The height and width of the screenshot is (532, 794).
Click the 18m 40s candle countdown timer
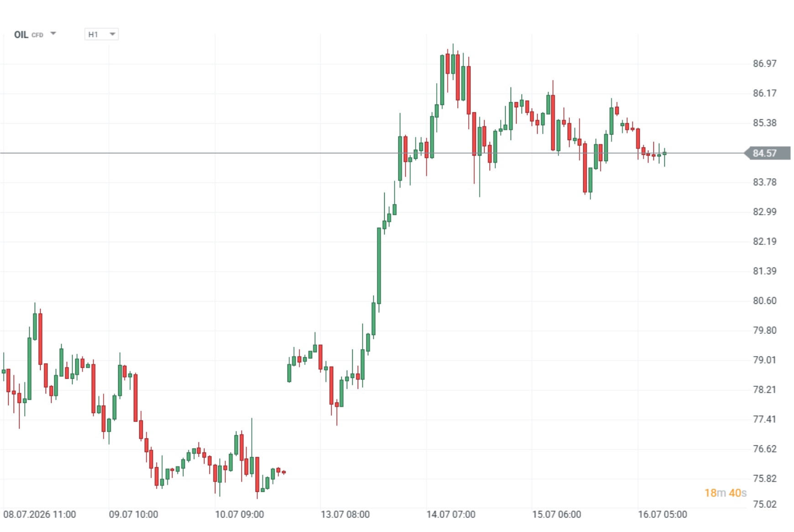pos(725,493)
